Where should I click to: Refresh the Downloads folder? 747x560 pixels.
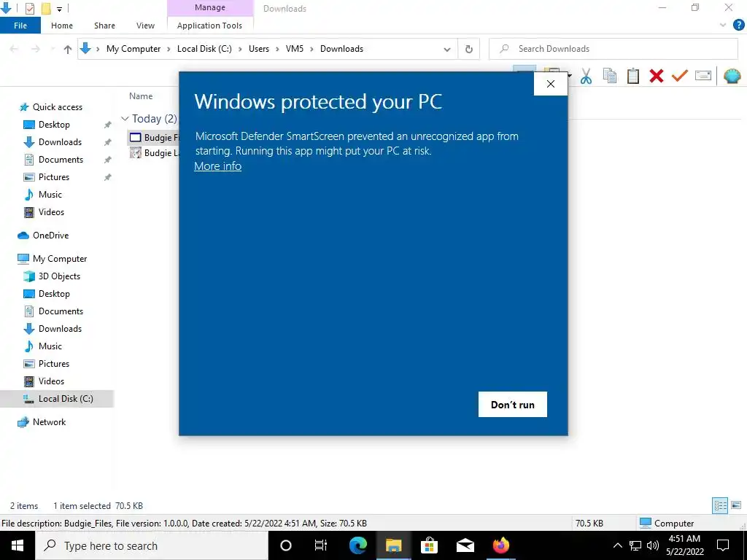point(469,49)
